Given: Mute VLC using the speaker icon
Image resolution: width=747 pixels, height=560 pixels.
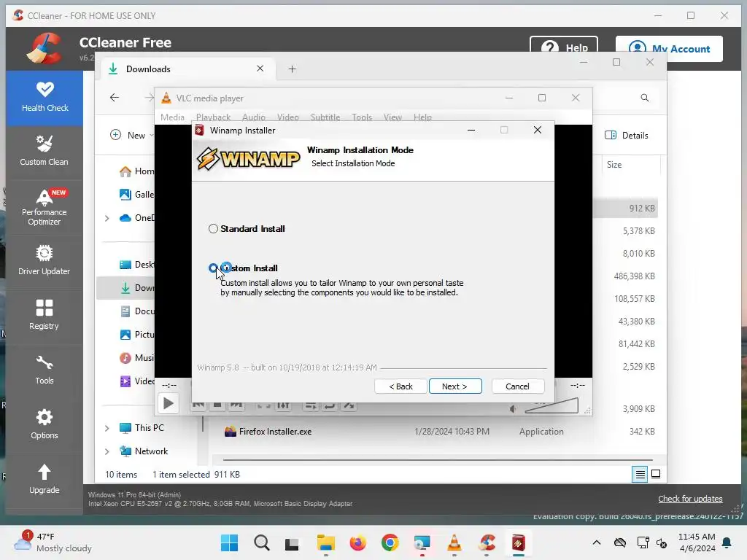Looking at the screenshot, I should 513,408.
